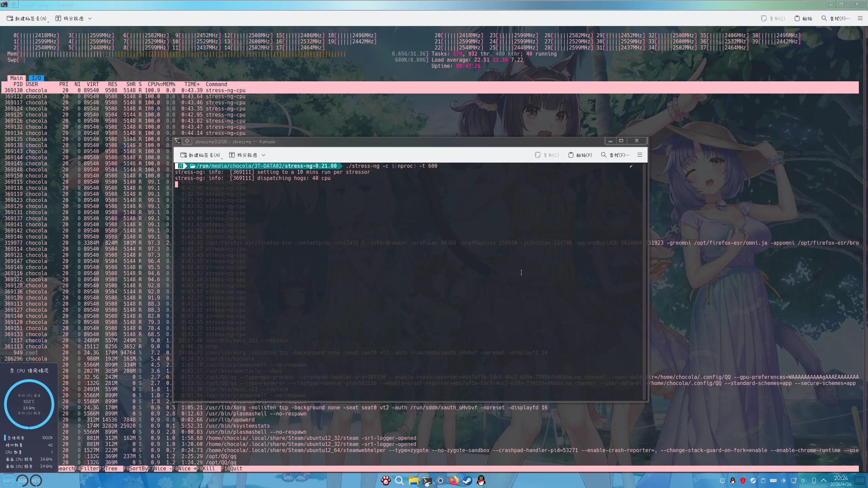Open the paw application launcher in taskbar

(386, 481)
